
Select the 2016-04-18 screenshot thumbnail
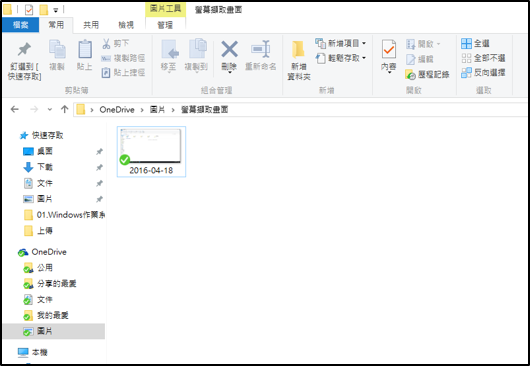pyautogui.click(x=151, y=151)
